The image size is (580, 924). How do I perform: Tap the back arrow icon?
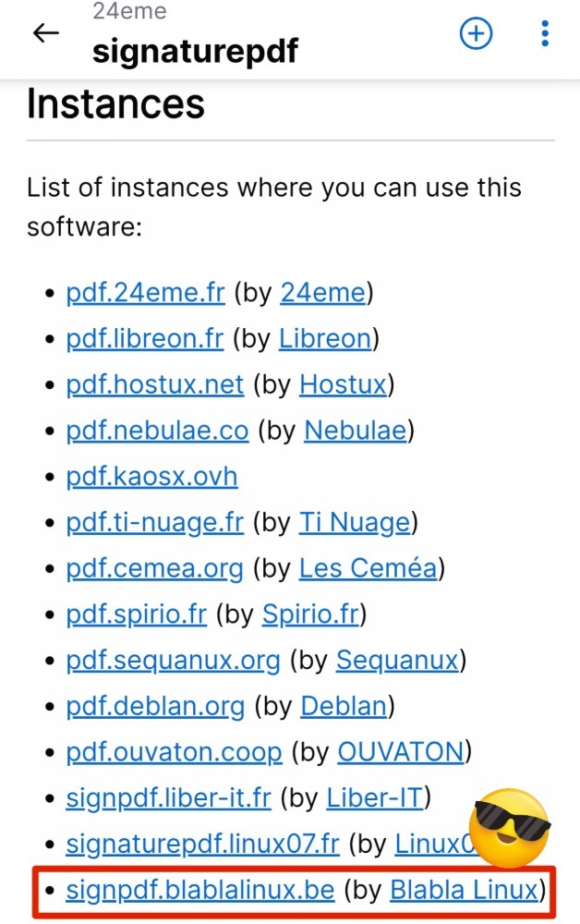[x=45, y=34]
